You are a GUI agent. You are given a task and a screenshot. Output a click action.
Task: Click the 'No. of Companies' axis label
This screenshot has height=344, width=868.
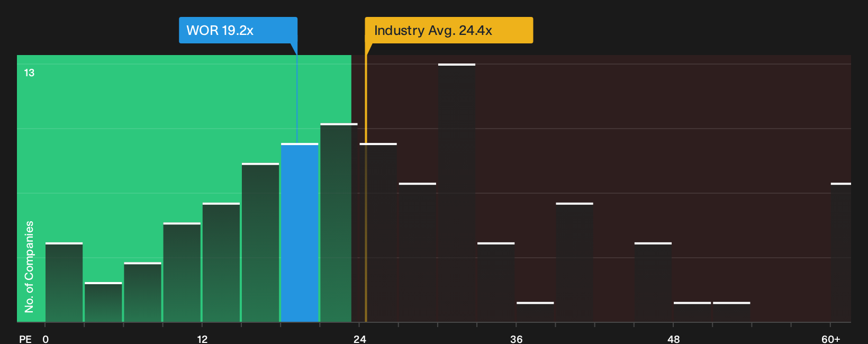[x=29, y=267]
